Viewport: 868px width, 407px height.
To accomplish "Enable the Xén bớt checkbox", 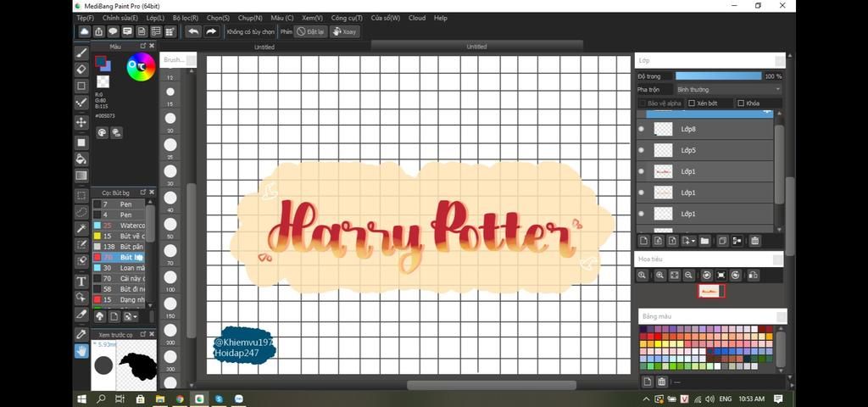I will [692, 103].
